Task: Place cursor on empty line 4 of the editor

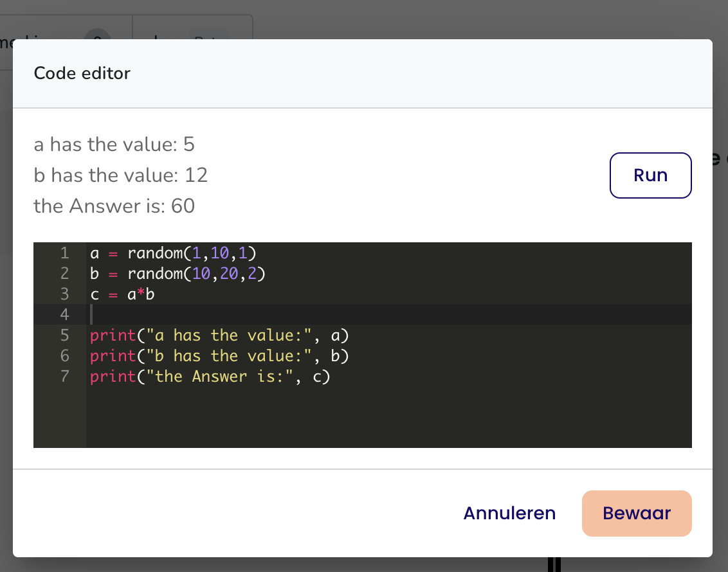Action: [x=388, y=314]
